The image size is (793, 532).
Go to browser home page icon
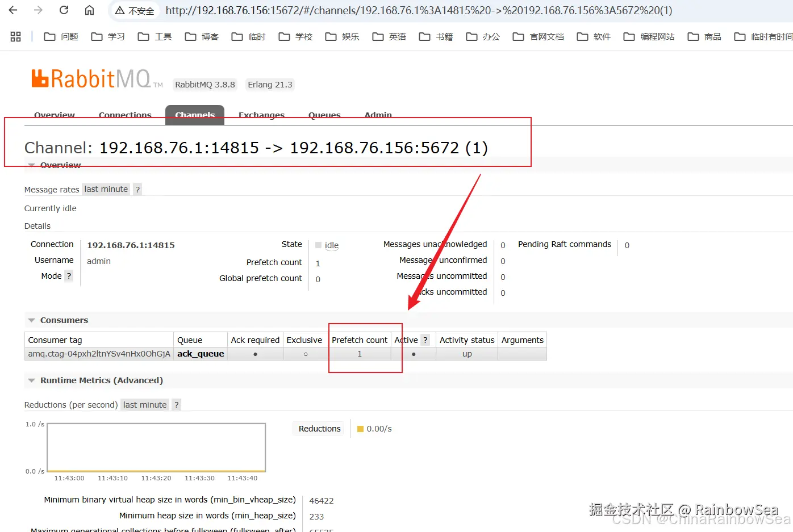click(89, 10)
